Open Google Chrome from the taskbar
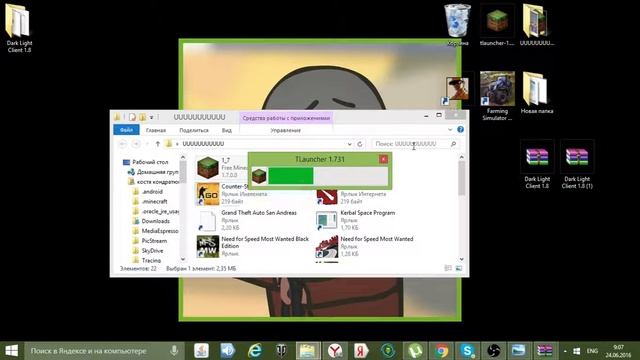This screenshot has height=360, width=640. [x=441, y=351]
